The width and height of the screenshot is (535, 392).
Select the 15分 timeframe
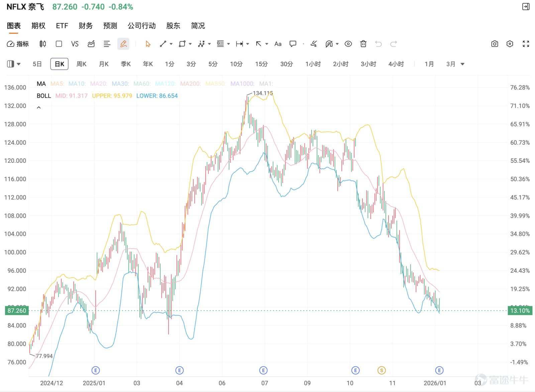click(261, 64)
